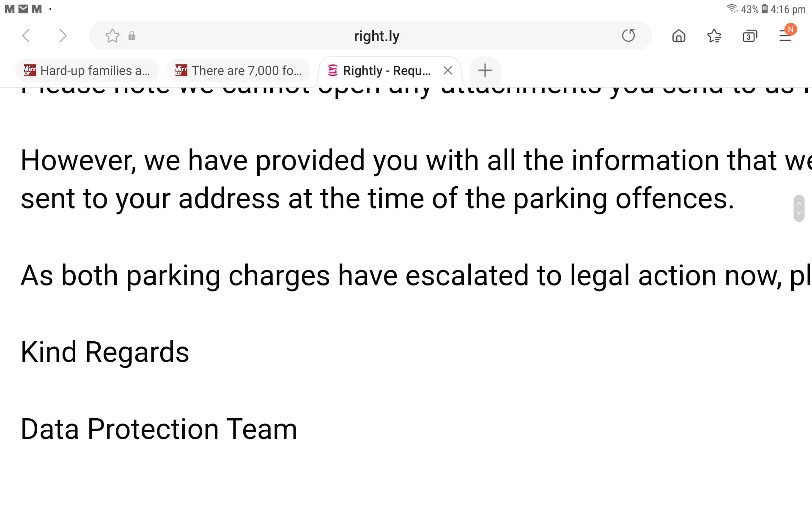Viewport: 812px width, 508px height.
Task: Grab the page scroll handle
Action: point(799,208)
